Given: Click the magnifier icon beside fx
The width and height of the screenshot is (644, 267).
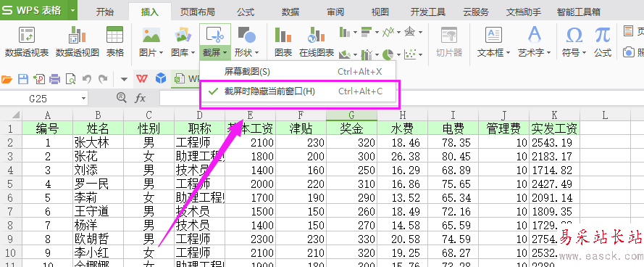Looking at the screenshot, I should (x=122, y=97).
